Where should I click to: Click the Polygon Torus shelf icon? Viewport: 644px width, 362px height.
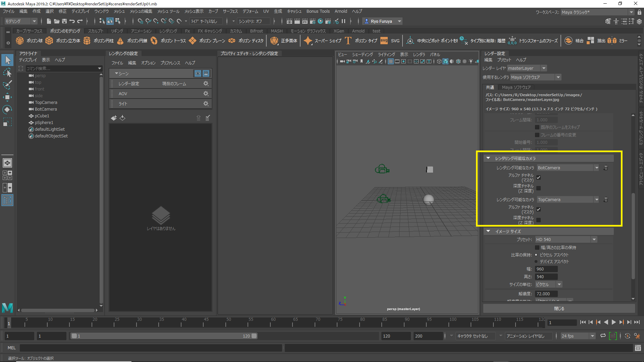pyautogui.click(x=154, y=41)
